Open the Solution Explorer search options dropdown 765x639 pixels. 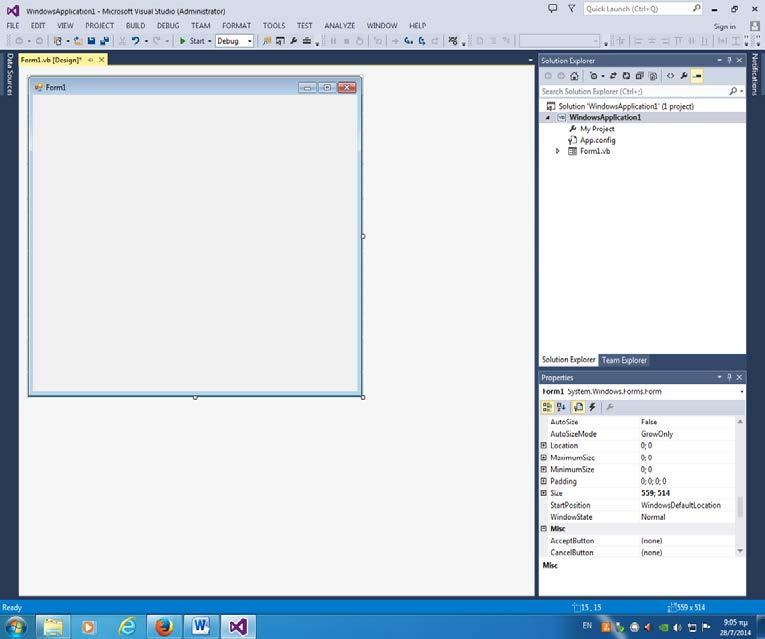pos(742,91)
